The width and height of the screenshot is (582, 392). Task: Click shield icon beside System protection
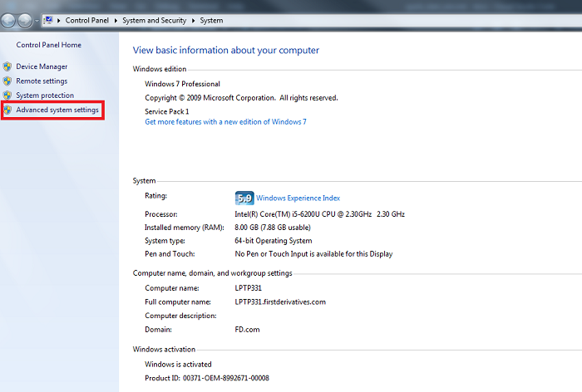7,96
